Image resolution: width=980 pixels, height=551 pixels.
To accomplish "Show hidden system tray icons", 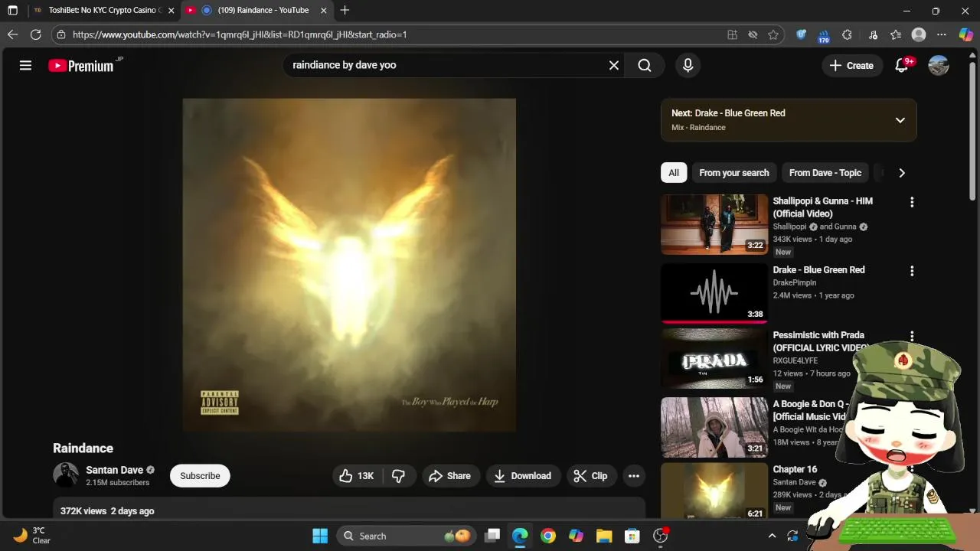I will pyautogui.click(x=772, y=536).
